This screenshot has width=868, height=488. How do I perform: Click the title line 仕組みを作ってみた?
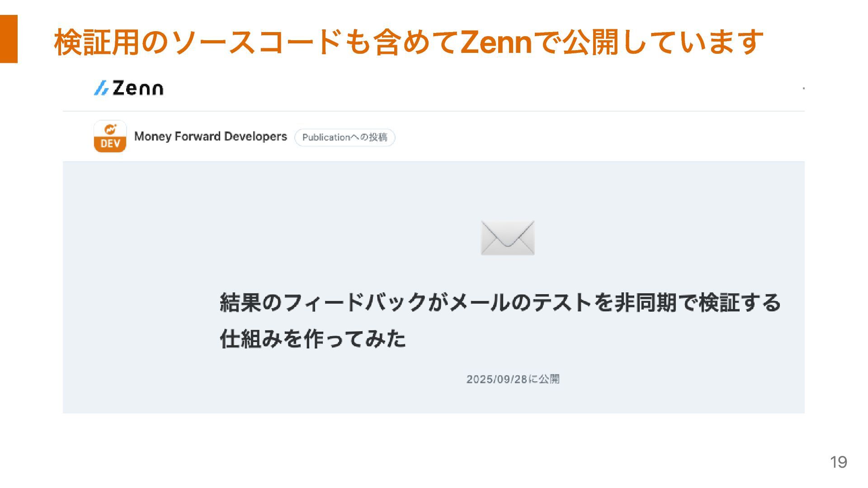(313, 338)
